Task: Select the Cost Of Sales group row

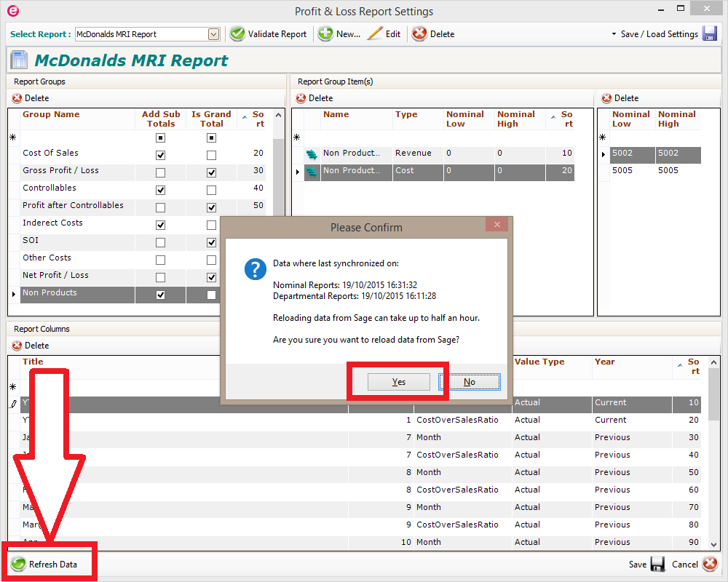Action: [x=51, y=154]
